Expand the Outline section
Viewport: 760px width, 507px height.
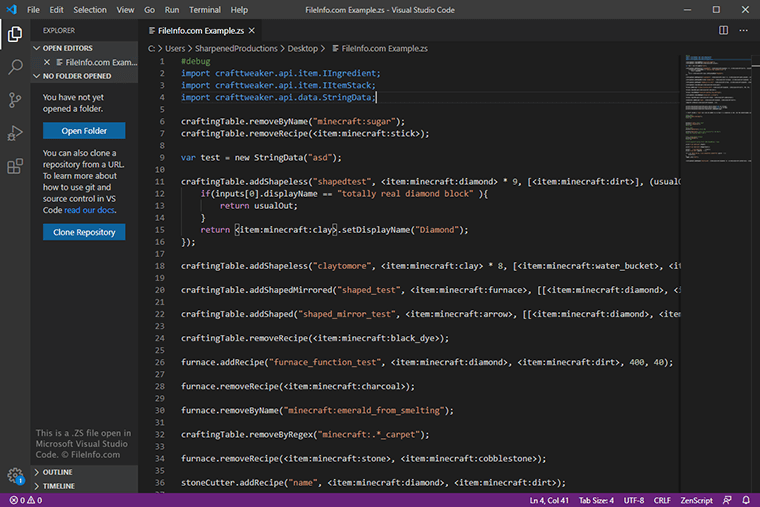coord(57,472)
